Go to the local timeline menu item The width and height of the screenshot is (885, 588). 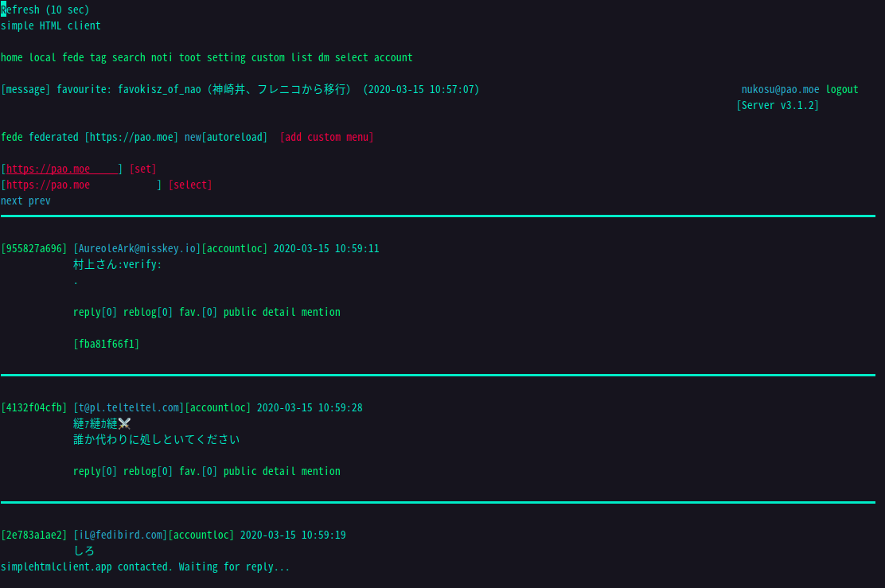[x=43, y=57]
